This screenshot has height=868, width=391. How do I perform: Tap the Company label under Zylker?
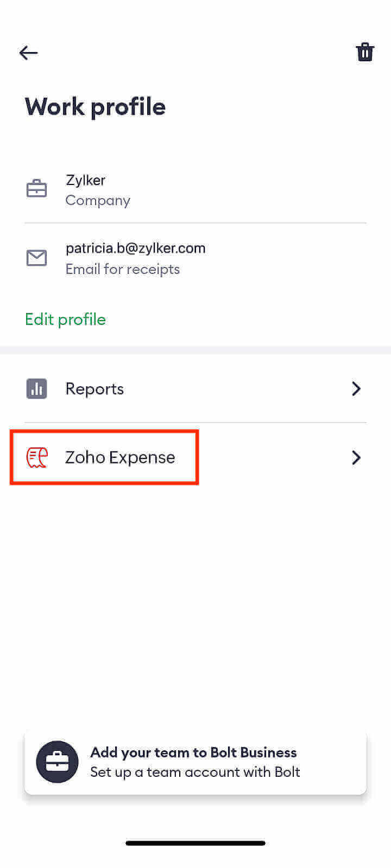click(98, 200)
